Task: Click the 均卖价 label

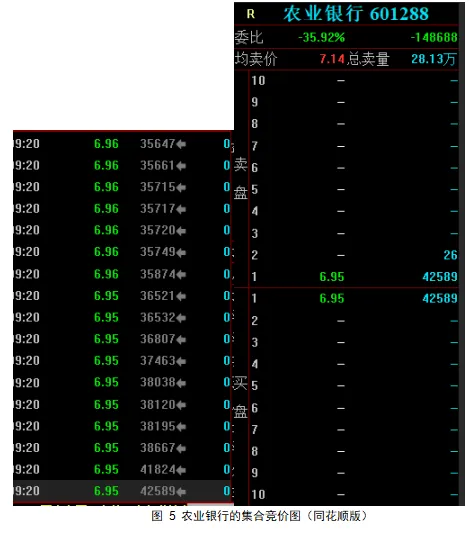Action: click(x=256, y=59)
